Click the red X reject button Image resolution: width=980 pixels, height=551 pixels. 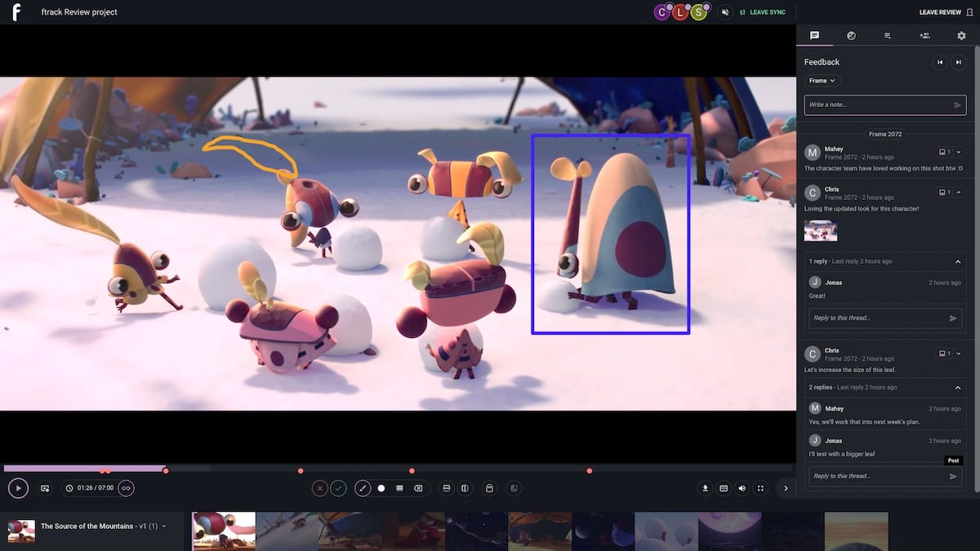coord(319,488)
